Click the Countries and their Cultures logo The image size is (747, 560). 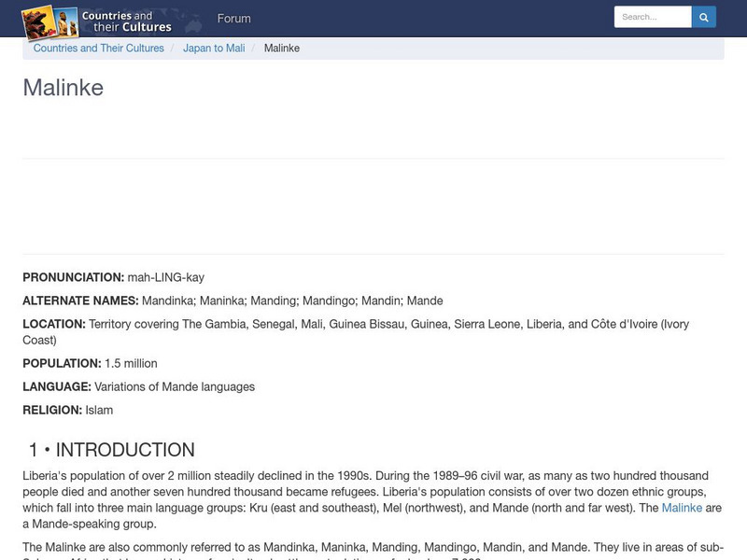coord(97,21)
